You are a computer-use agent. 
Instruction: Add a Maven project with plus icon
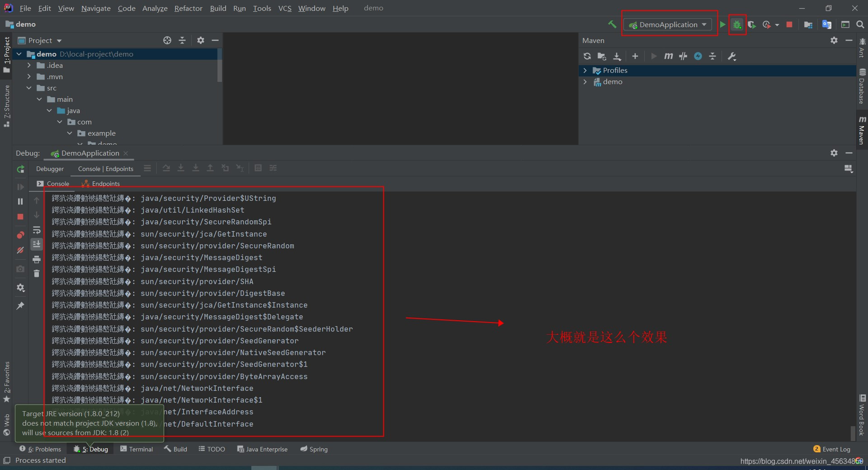pos(635,56)
